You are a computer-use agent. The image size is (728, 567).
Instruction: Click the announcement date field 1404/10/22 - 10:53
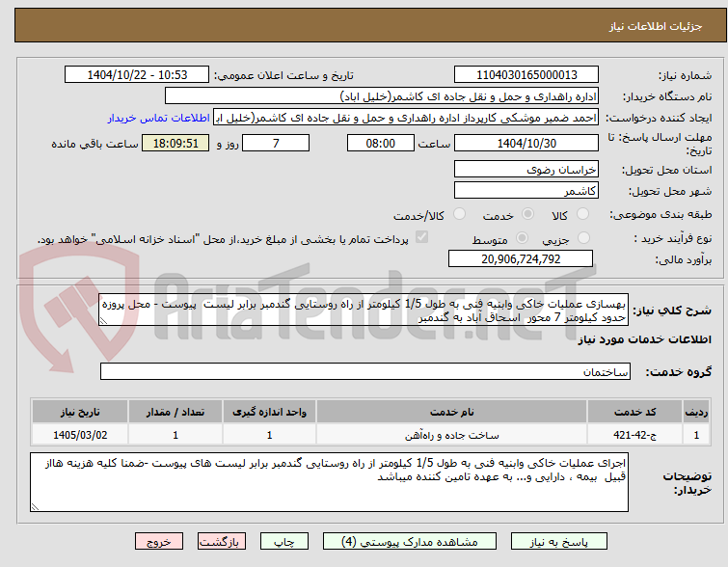point(137,75)
